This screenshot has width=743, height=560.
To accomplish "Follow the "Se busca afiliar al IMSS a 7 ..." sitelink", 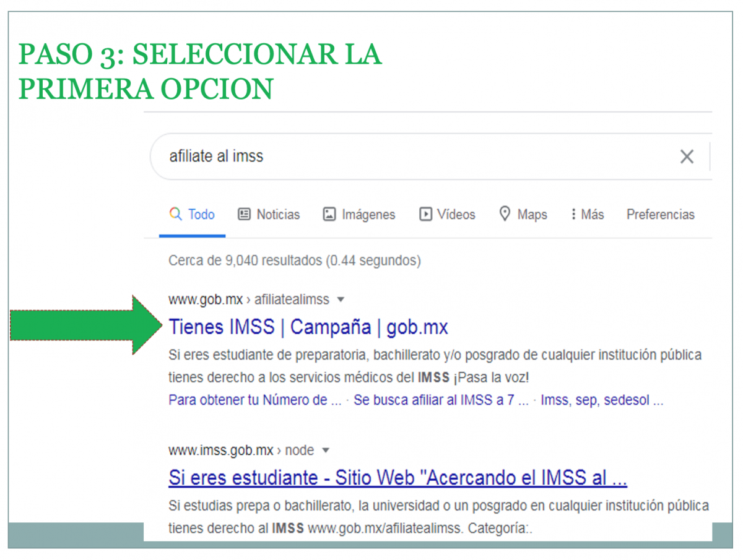I will point(441,400).
